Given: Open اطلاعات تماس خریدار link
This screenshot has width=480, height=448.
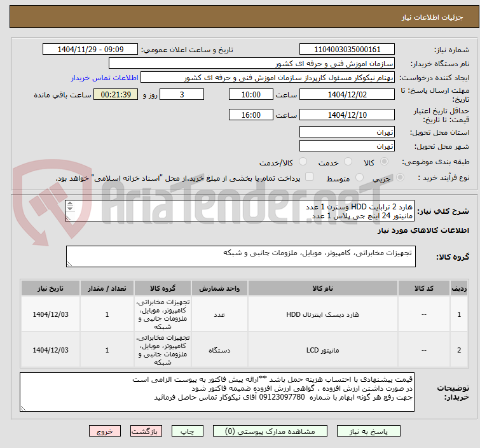Looking at the screenshot, I should click(105, 78).
